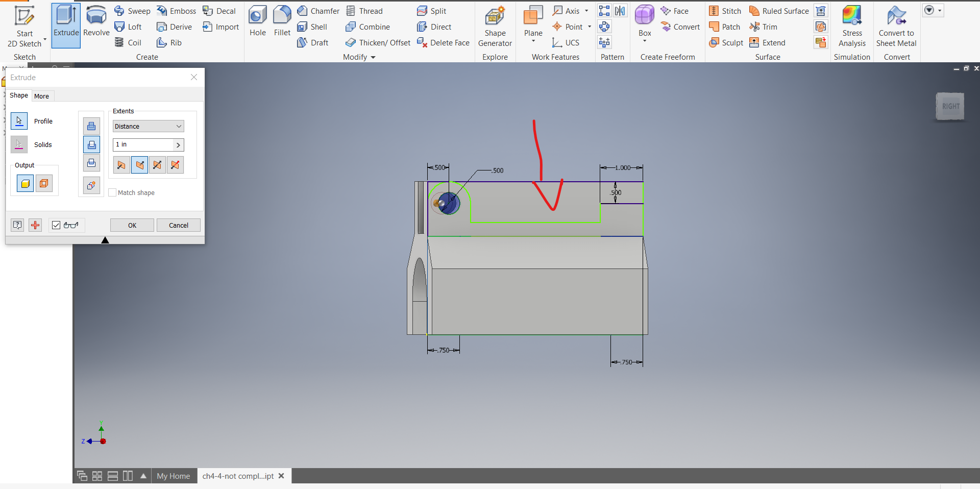Viewport: 980px width, 489px height.
Task: Open the Point dropdown arrow
Action: 590,27
